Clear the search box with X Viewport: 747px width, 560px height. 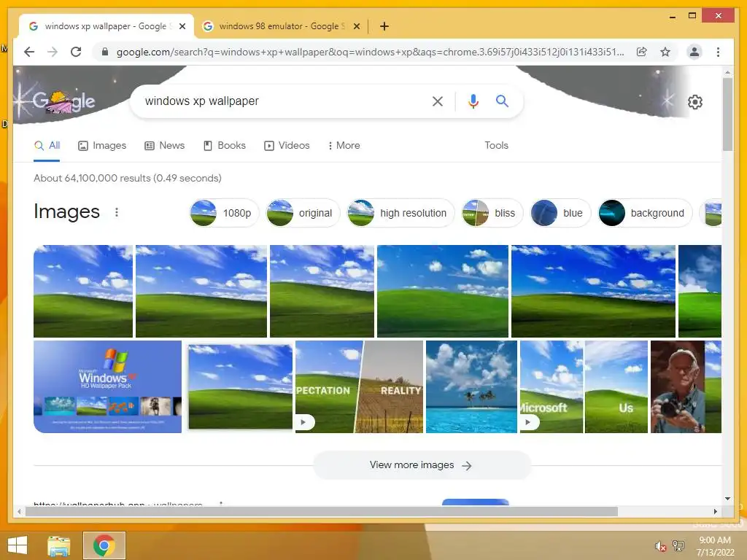(438, 101)
